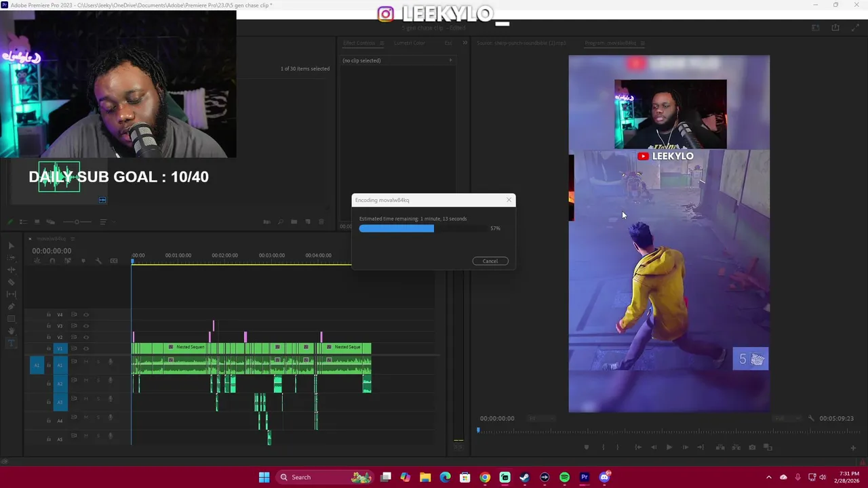868x488 pixels.
Task: Show hidden system tray icons
Action: click(768, 477)
